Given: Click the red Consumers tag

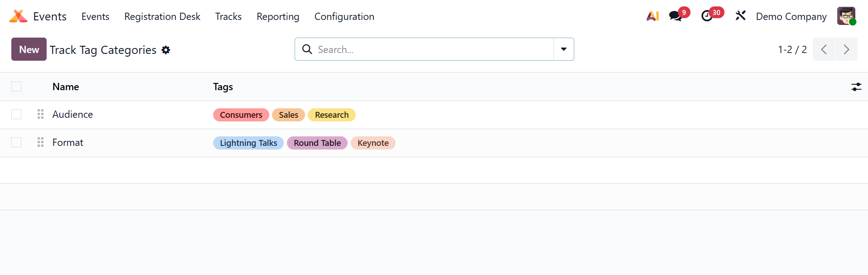Looking at the screenshot, I should coord(241,115).
